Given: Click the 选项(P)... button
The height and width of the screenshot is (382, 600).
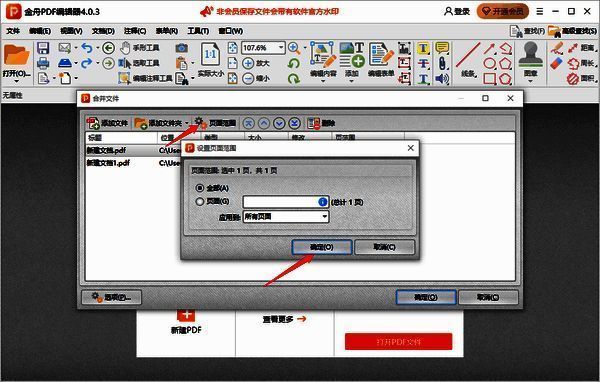Looking at the screenshot, I should (x=111, y=297).
